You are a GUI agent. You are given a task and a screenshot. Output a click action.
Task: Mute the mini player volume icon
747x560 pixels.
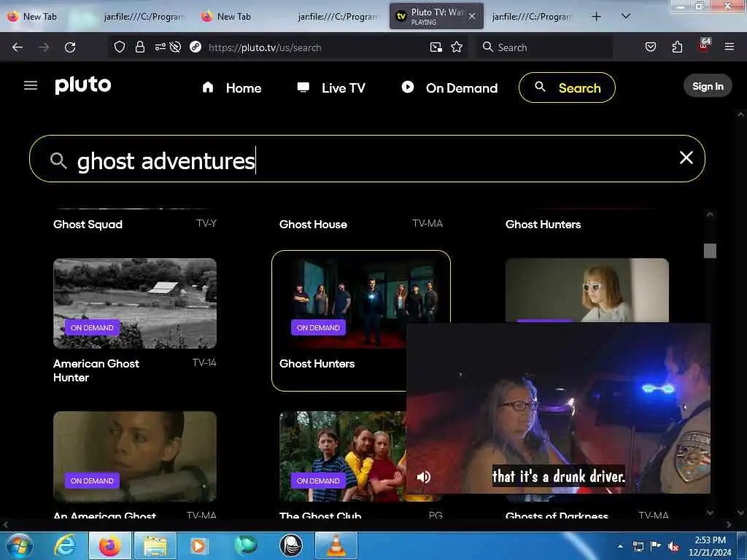click(424, 477)
